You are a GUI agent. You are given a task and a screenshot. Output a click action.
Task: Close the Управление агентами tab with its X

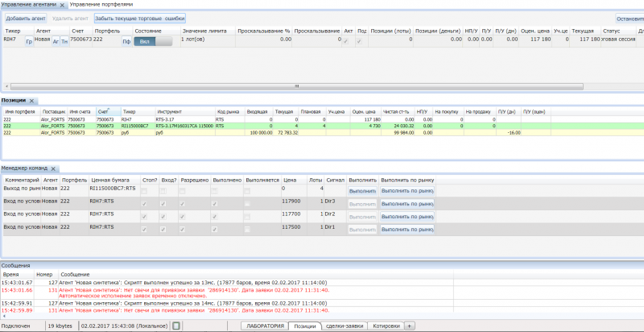tap(63, 5)
